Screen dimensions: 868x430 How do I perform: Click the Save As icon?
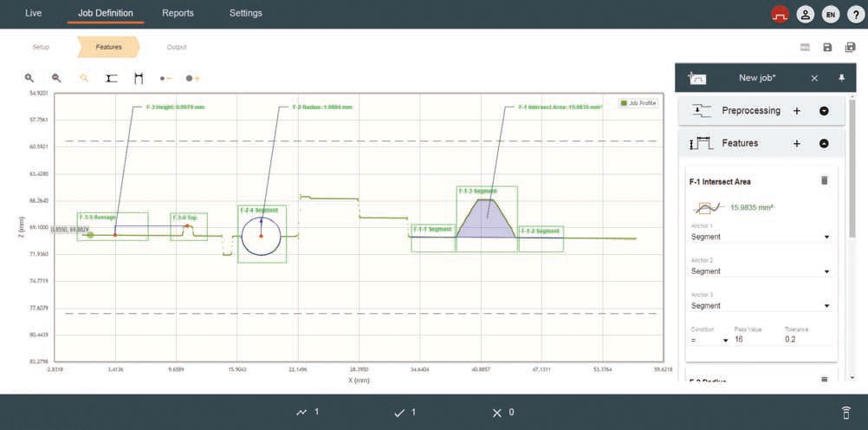pos(851,48)
